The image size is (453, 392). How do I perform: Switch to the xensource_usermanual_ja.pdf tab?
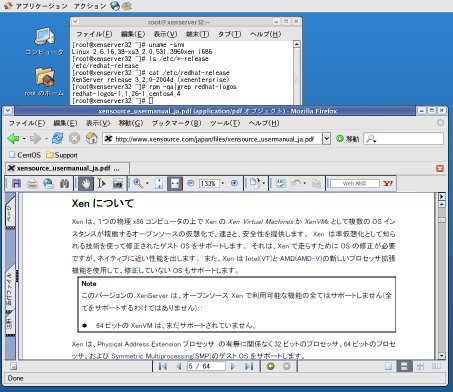click(x=67, y=168)
